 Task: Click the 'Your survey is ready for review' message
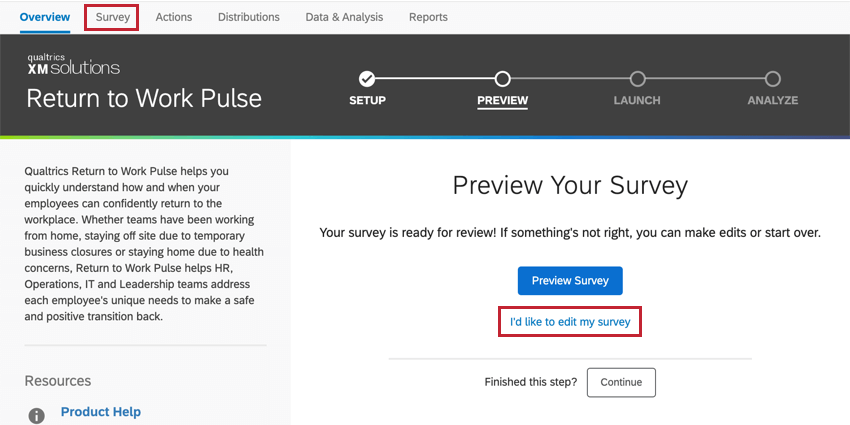[570, 233]
